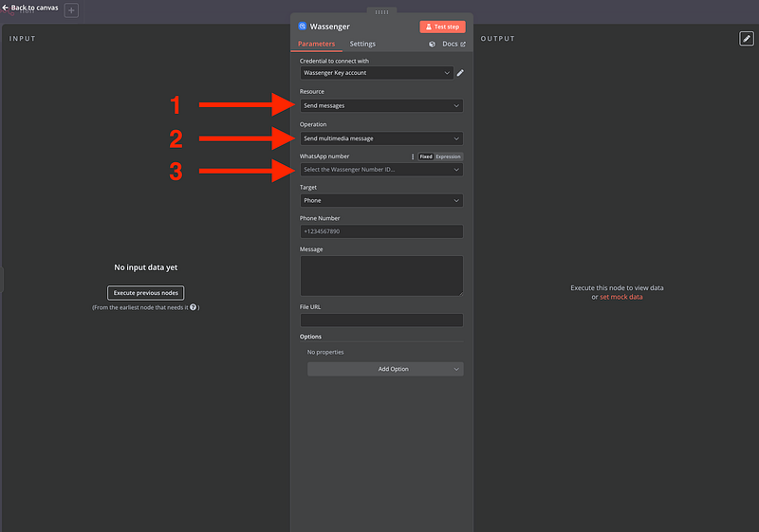
Task: Switch WhatsApp number to Expression mode
Action: pos(448,156)
